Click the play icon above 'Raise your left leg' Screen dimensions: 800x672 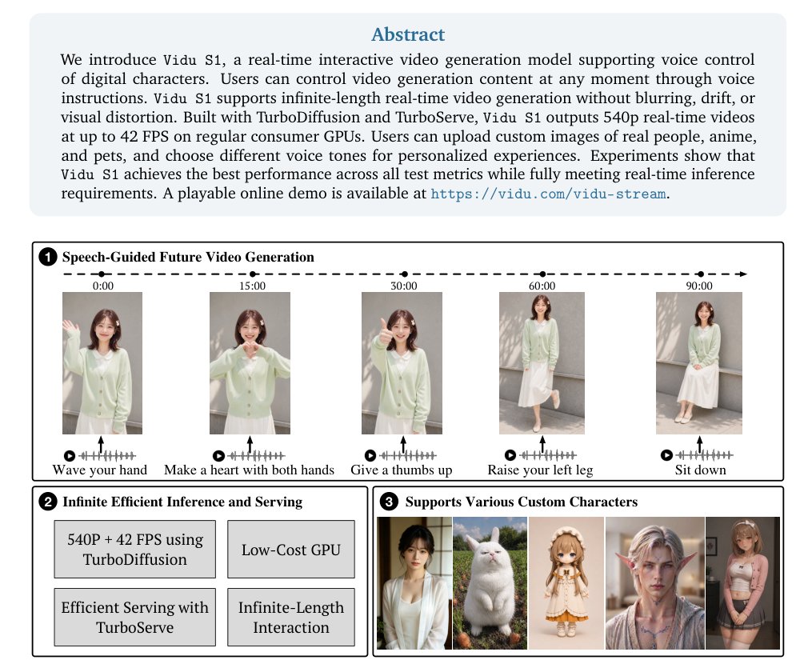[510, 454]
